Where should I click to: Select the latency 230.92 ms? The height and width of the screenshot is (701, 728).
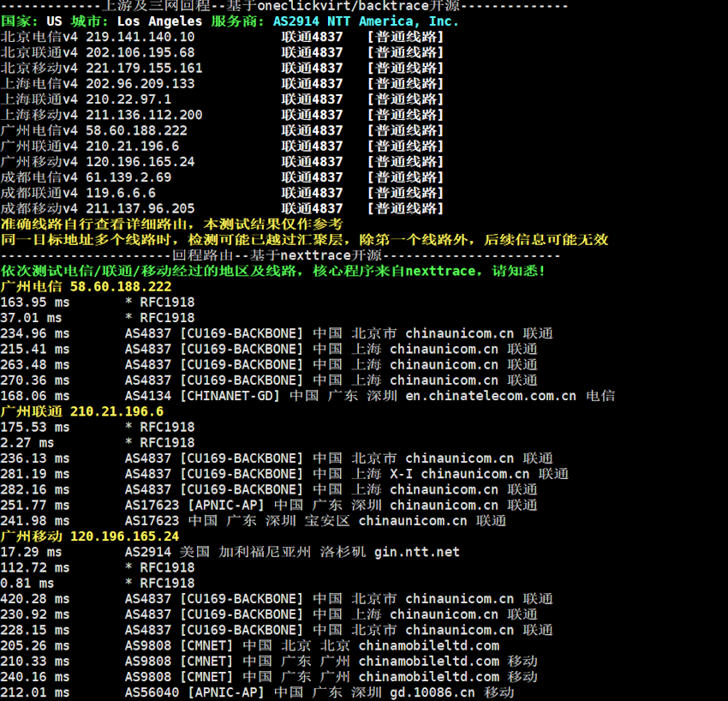[35, 614]
